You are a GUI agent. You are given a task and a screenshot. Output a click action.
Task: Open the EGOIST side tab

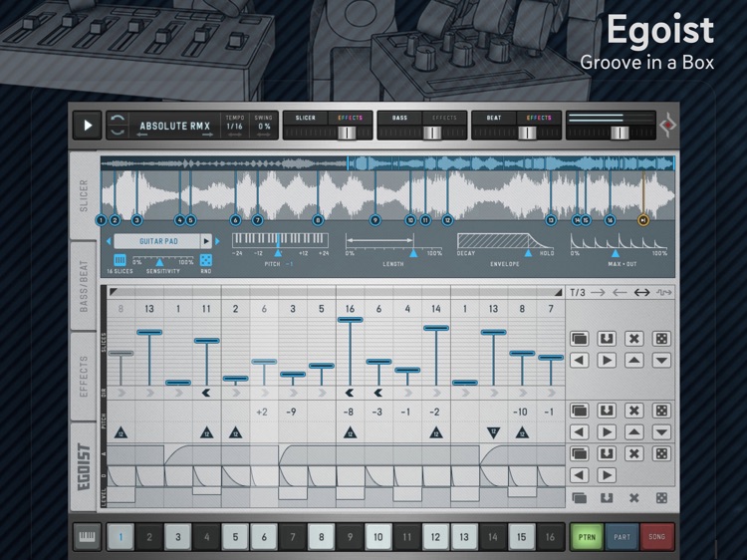(x=84, y=466)
